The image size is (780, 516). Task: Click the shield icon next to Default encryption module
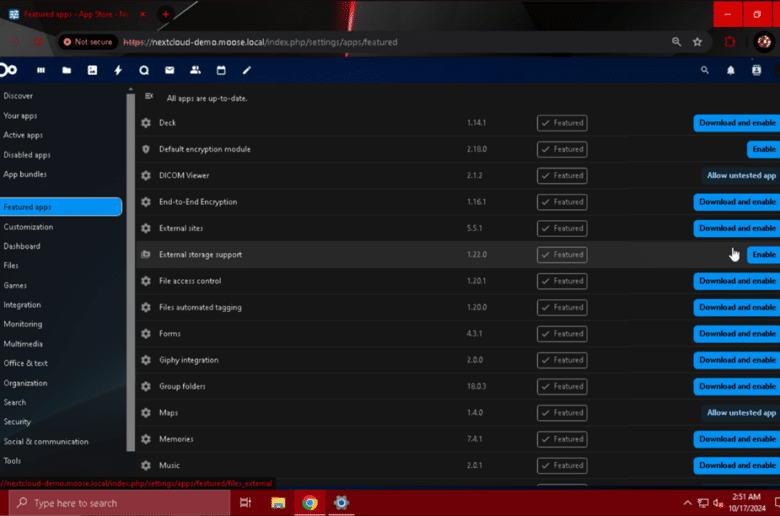point(146,149)
